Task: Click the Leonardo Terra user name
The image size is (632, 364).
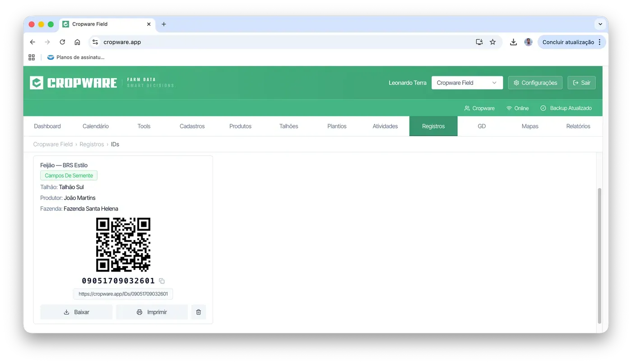Action: point(408,83)
